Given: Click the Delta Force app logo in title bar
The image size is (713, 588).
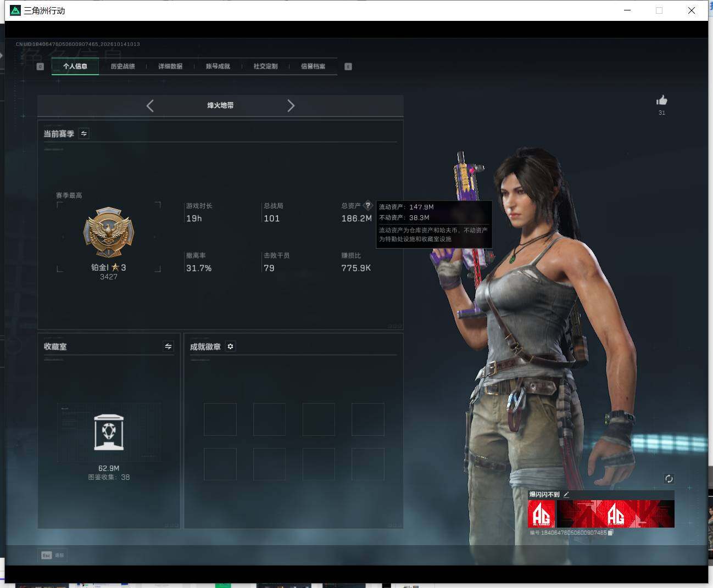Looking at the screenshot, I should pos(15,10).
